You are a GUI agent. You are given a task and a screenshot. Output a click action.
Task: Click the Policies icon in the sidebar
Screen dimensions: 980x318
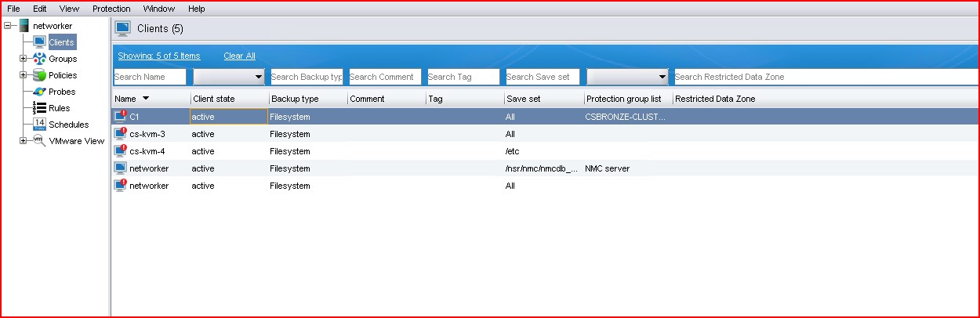tap(39, 75)
